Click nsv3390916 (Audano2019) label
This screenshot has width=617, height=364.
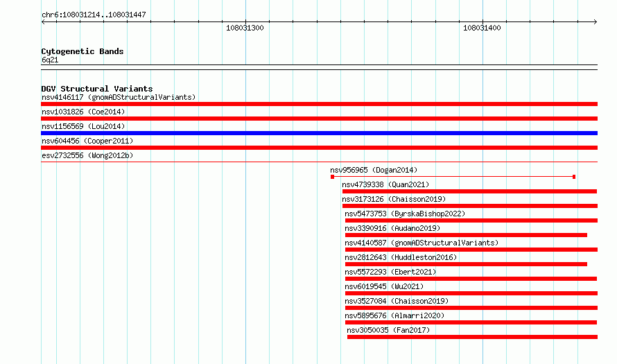pos(392,228)
